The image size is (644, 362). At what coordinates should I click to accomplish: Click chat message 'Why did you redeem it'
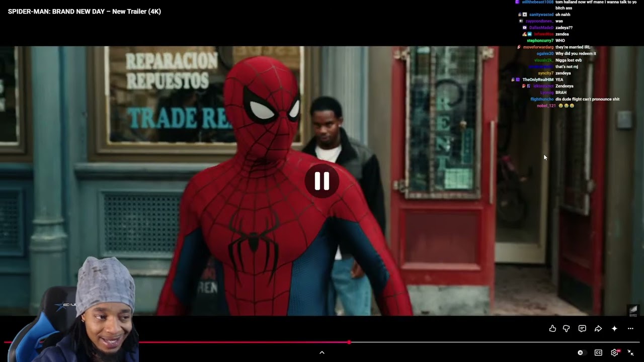[x=576, y=54]
